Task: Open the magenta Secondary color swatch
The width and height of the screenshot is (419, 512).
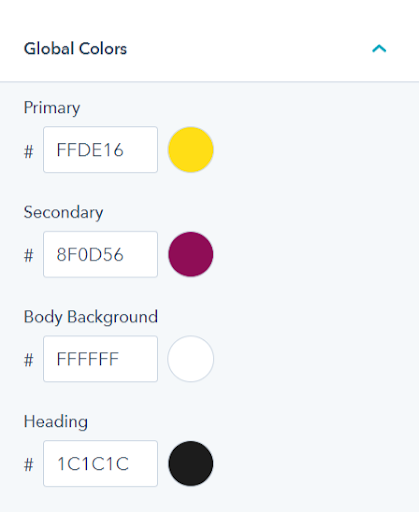Action: pyautogui.click(x=191, y=254)
